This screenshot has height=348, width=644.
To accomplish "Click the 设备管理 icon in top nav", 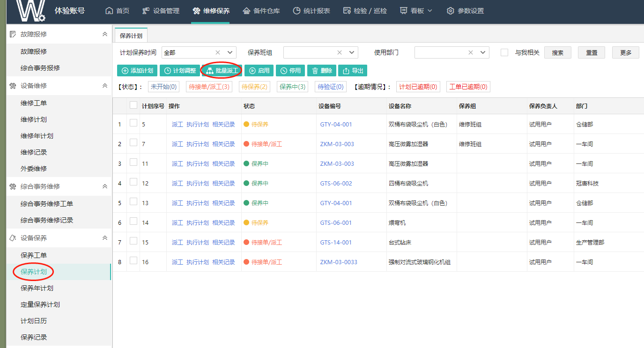I will point(146,11).
